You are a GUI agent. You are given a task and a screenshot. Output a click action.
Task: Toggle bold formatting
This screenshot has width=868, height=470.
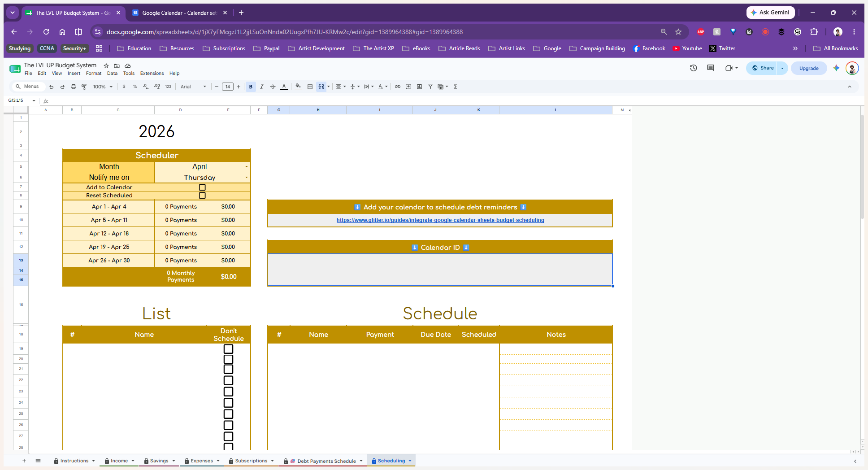pyautogui.click(x=251, y=87)
